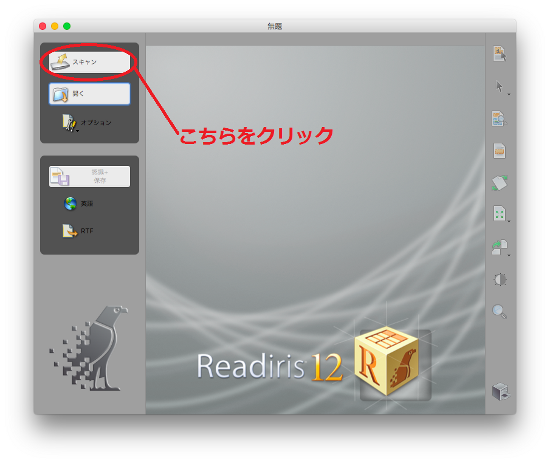Expand the rotate page dropdown arrow
The height and width of the screenshot is (463, 550).
509,255
